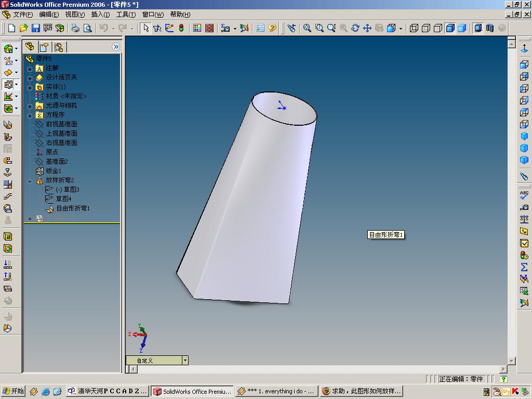Viewport: 532px width, 399px height.
Task: Open the 编辑(E) menu
Action: pos(49,15)
